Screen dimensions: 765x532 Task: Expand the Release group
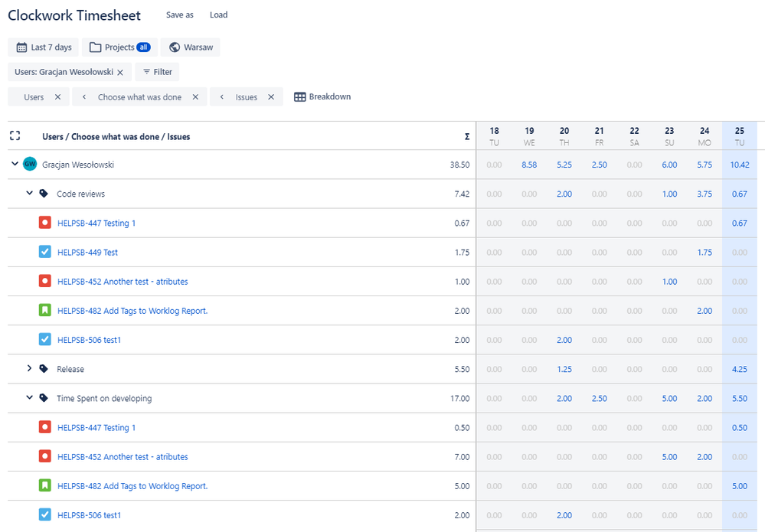click(x=29, y=368)
